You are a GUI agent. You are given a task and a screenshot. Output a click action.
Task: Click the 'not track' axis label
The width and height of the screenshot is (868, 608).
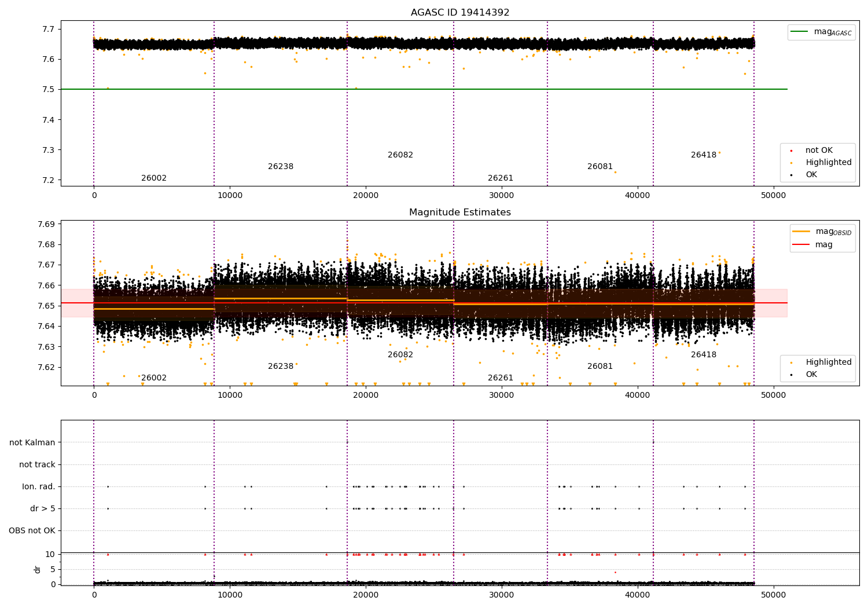click(x=37, y=465)
